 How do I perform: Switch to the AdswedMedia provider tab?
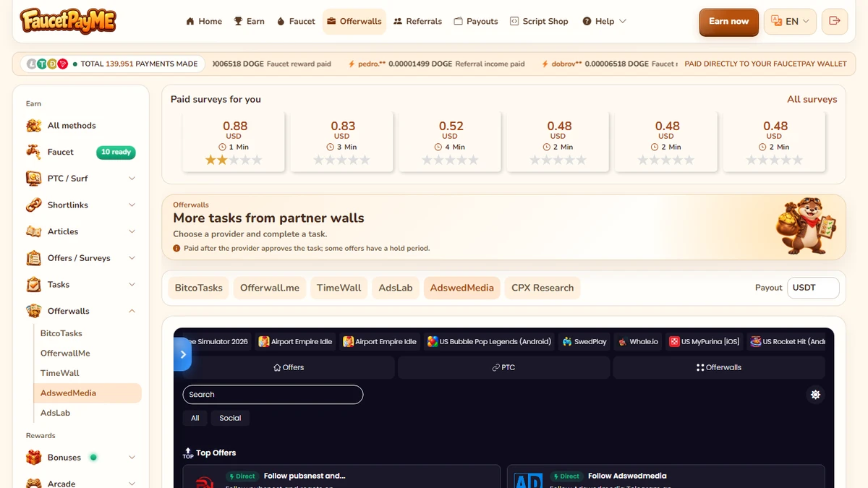pyautogui.click(x=461, y=288)
